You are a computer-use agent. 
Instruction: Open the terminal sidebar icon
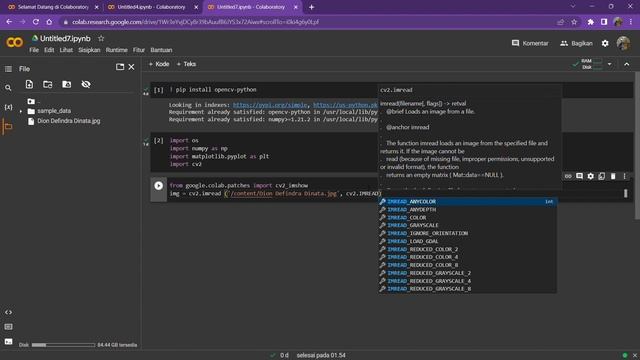[8, 342]
